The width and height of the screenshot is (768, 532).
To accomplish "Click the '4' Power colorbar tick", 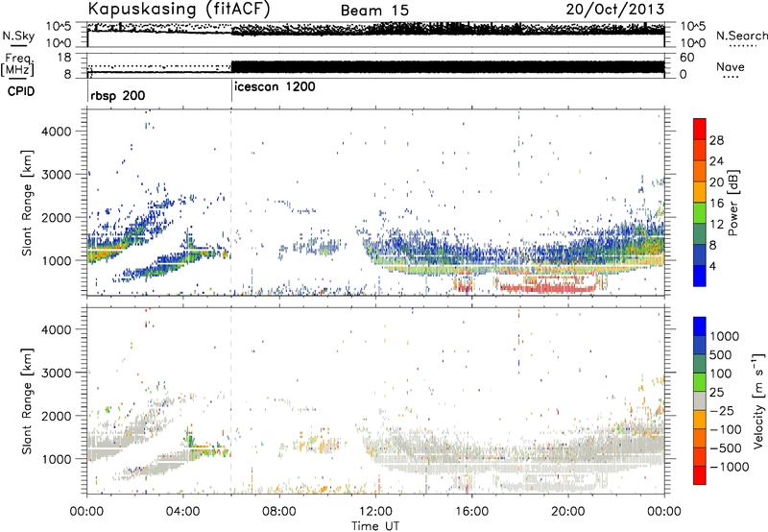I will coord(713,266).
